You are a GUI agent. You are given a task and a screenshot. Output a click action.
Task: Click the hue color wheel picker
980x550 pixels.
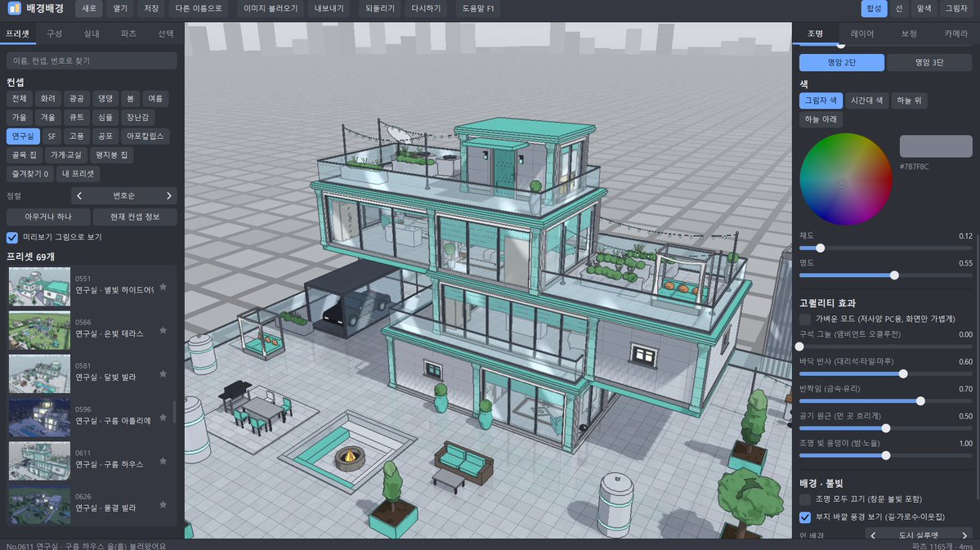[846, 179]
